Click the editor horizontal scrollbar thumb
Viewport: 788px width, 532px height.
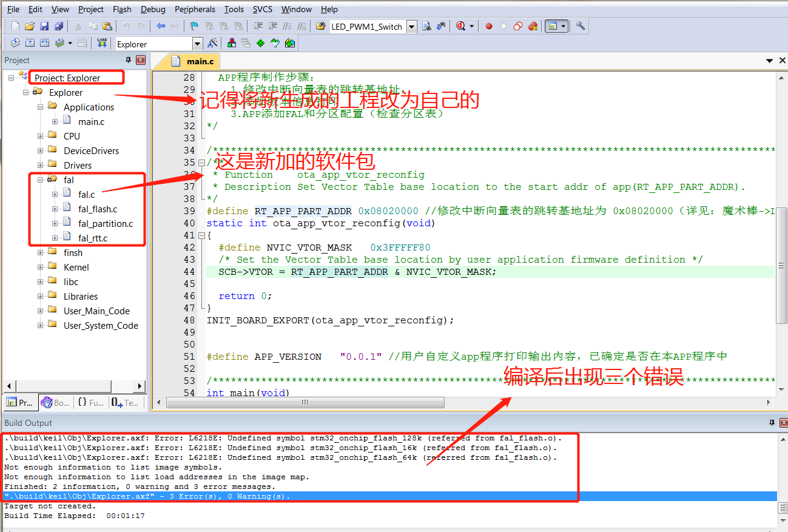[x=305, y=402]
